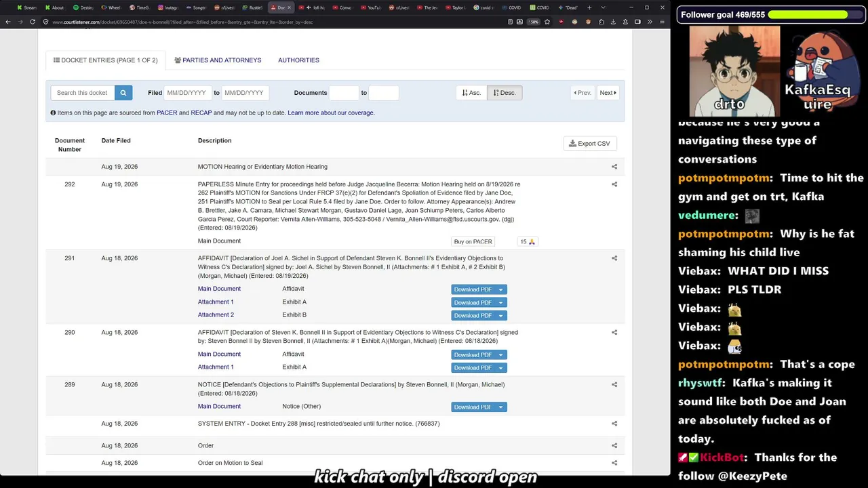The image size is (868, 488).
Task: Click the blue docket search magnifier button
Action: click(123, 93)
